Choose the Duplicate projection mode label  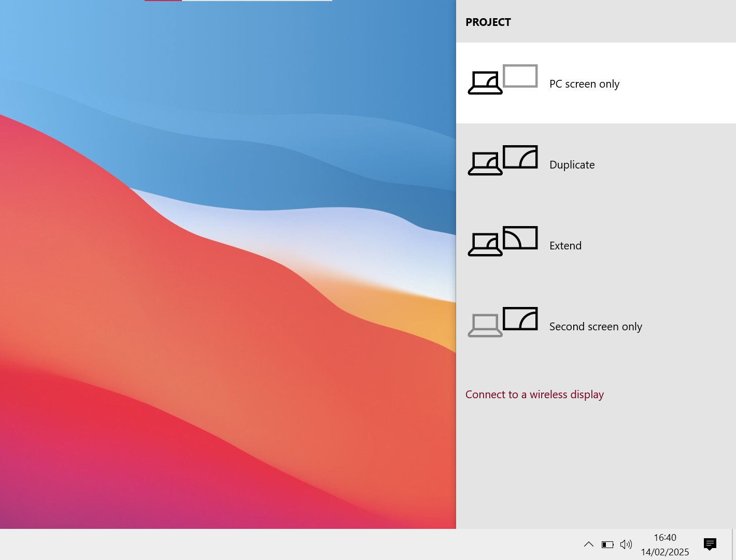point(572,165)
